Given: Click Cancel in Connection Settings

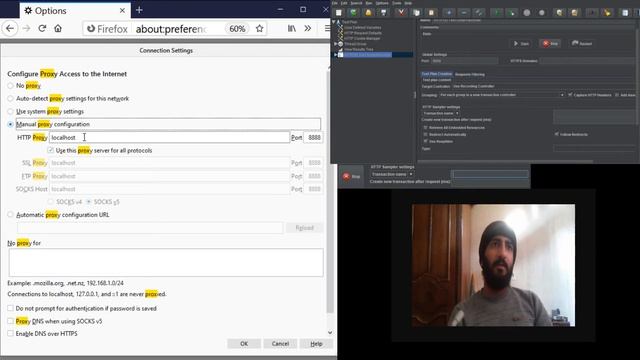Looking at the screenshot, I should [280, 344].
